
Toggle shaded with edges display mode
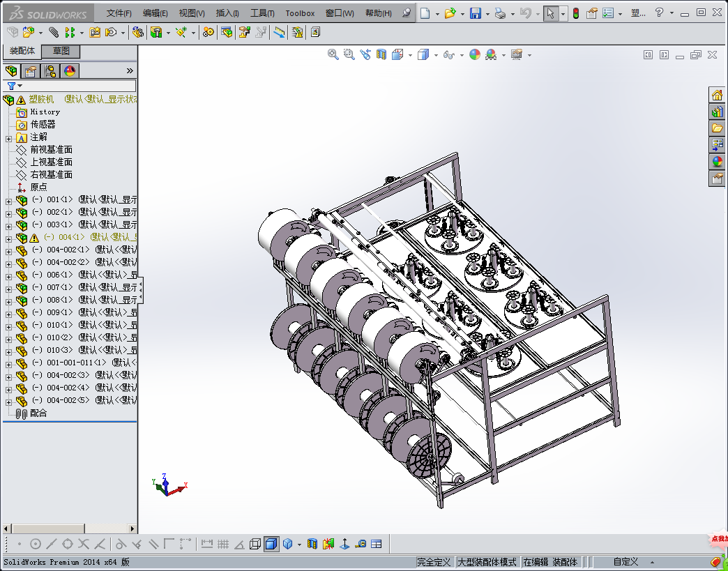271,544
